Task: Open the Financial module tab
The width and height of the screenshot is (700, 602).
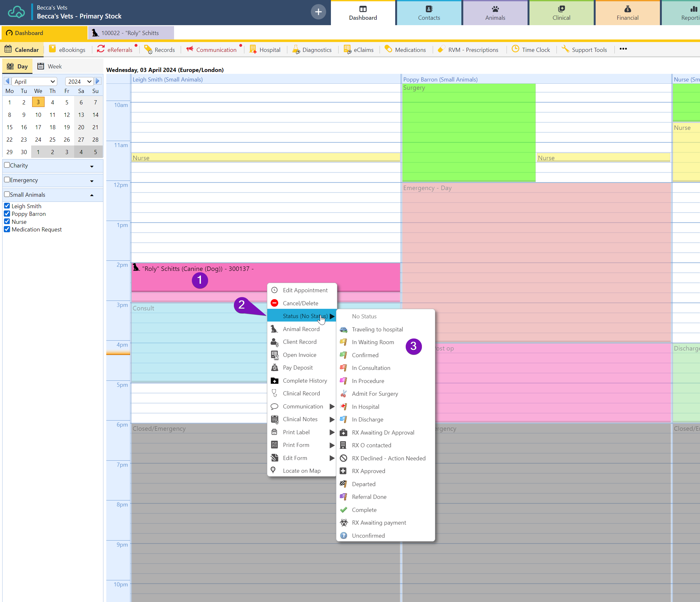Action: point(627,13)
